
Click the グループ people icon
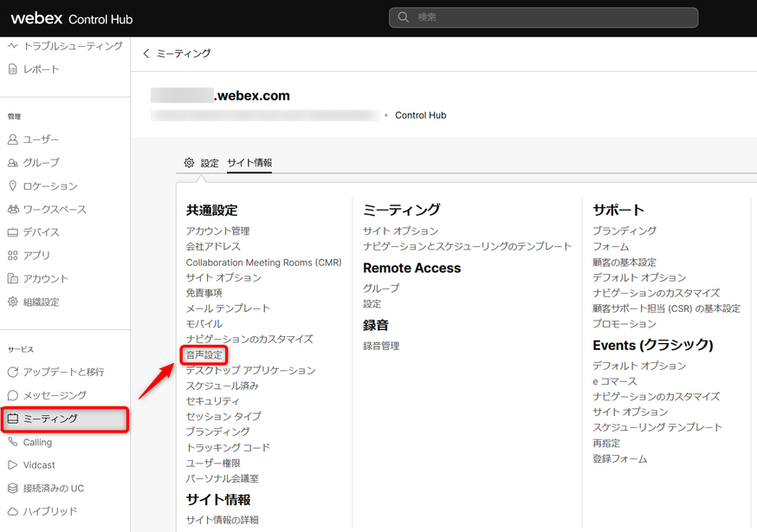click(13, 163)
